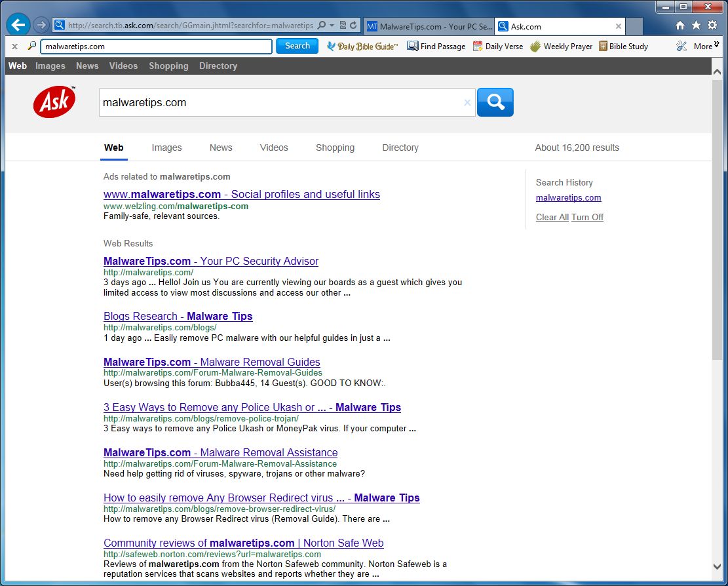Open Daily Bible Guide toolbar link
This screenshot has width=728, height=586.
coord(362,47)
